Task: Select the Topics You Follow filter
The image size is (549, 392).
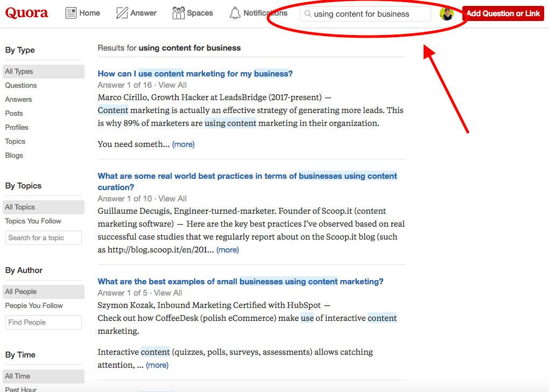Action: pos(33,221)
